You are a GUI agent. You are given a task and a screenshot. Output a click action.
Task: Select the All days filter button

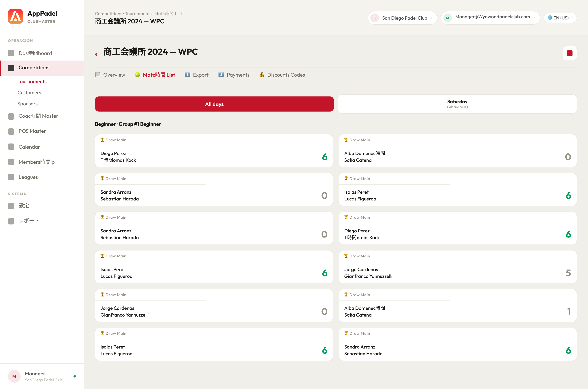(214, 104)
